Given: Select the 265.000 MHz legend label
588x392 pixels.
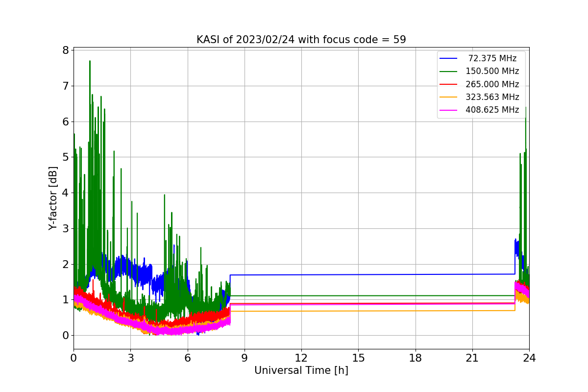Looking at the screenshot, I should pos(492,84).
